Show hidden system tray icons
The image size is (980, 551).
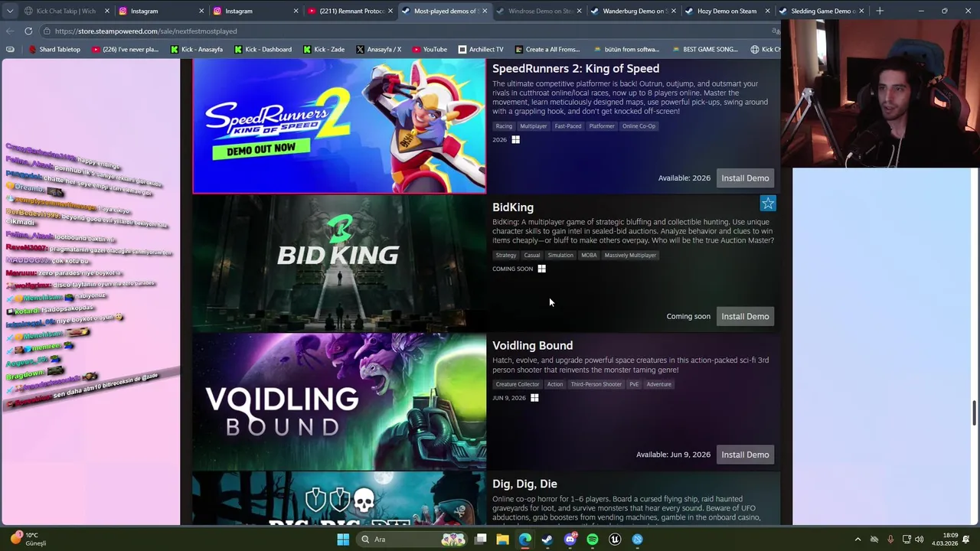point(857,540)
